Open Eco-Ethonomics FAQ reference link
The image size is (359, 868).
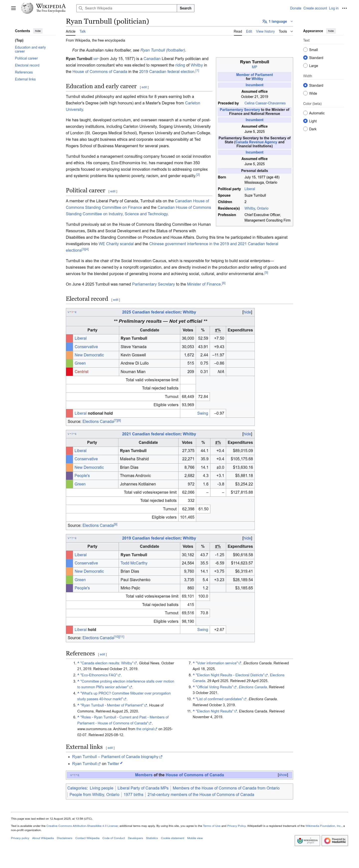point(100,675)
